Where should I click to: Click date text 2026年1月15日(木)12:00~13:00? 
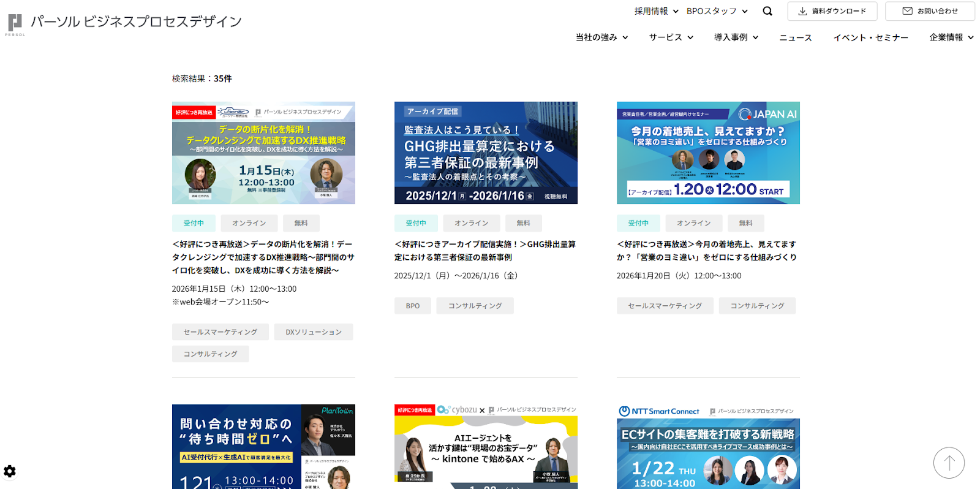pos(234,289)
